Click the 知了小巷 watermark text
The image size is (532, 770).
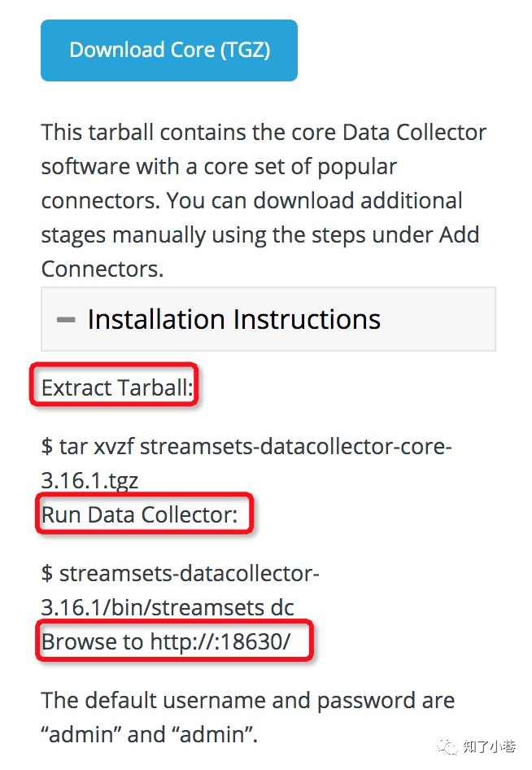click(x=490, y=747)
